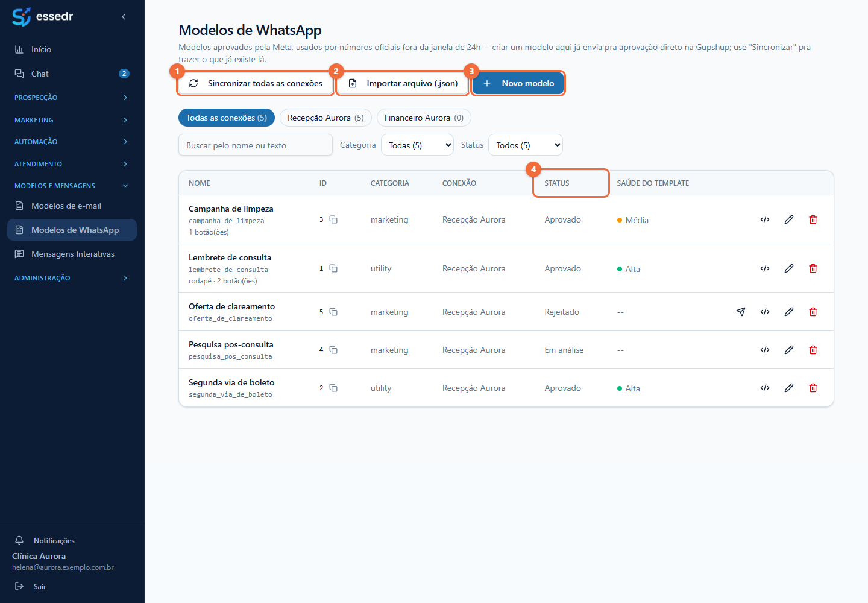
Task: Open the Categoria dropdown Todas (5)
Action: [x=417, y=145]
